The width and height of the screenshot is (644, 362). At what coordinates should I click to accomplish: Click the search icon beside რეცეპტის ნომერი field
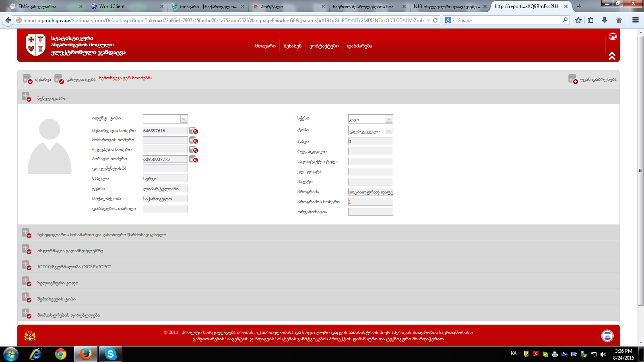[x=193, y=150]
